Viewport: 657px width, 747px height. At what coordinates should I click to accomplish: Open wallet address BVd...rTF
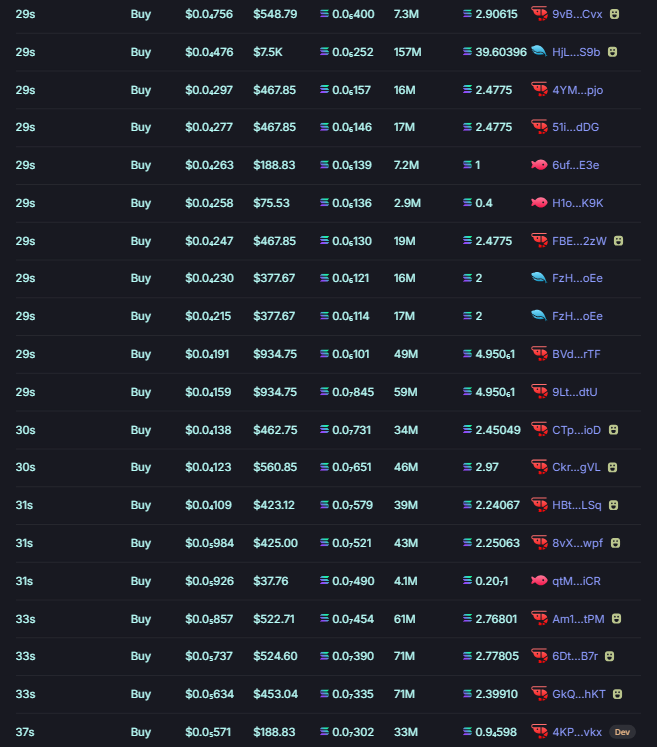point(576,353)
